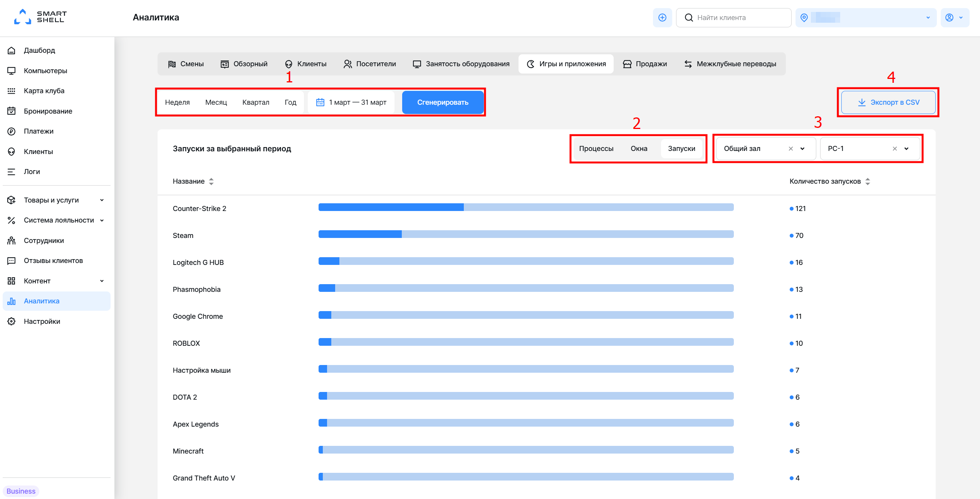This screenshot has height=499, width=980.
Task: Clear the Общий зал selection with X
Action: [x=791, y=149]
